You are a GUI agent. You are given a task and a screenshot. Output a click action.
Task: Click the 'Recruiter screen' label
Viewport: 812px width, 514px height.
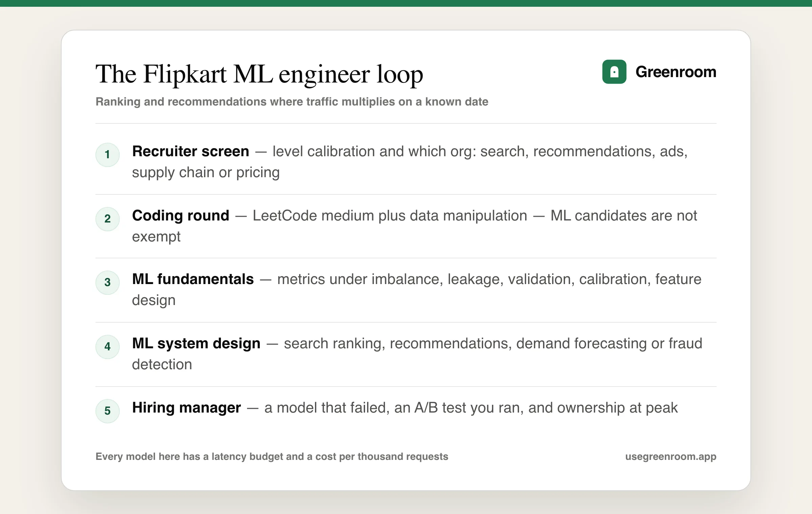[x=190, y=151]
